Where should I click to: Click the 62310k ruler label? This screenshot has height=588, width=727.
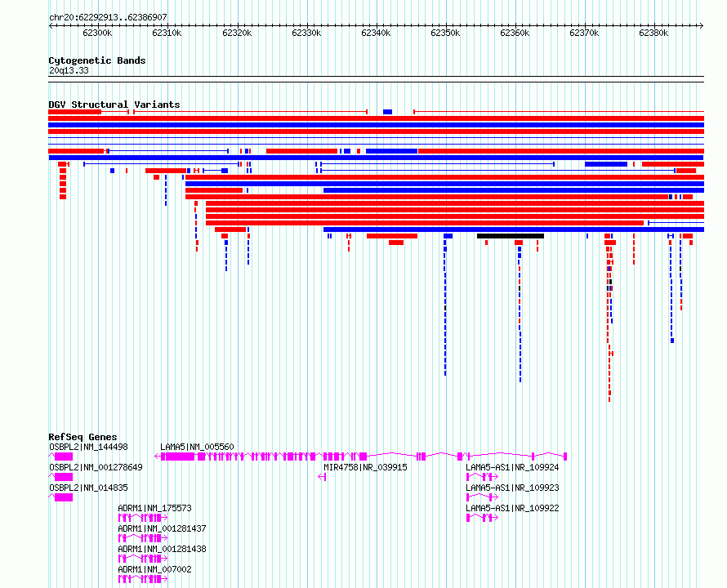167,33
